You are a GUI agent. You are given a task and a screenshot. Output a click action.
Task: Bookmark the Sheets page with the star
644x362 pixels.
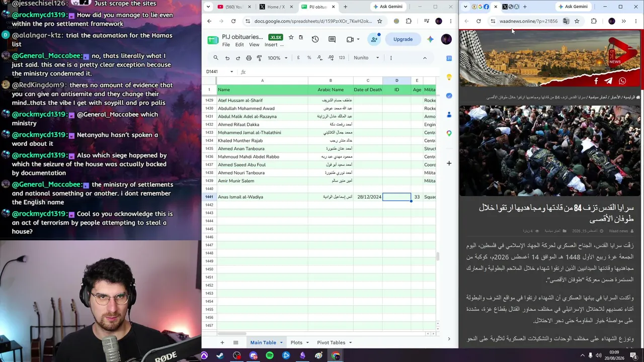379,21
